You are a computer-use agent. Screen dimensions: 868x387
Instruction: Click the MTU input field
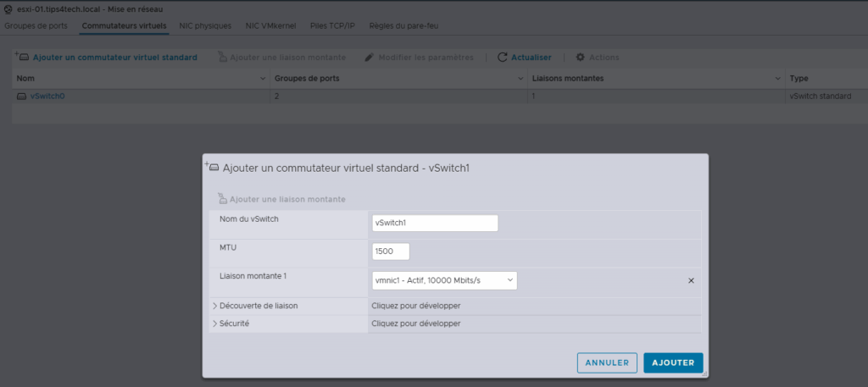coord(391,252)
